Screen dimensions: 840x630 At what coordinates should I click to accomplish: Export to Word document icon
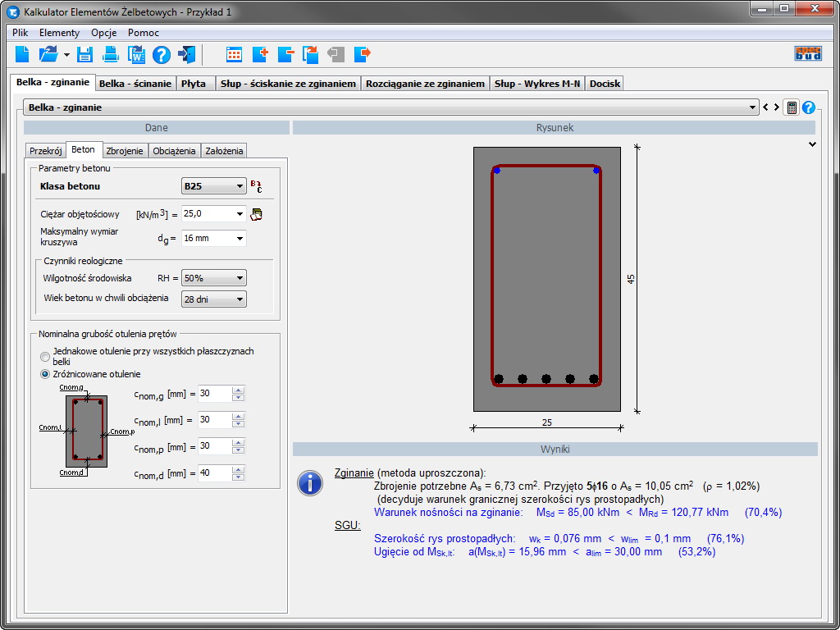(136, 55)
